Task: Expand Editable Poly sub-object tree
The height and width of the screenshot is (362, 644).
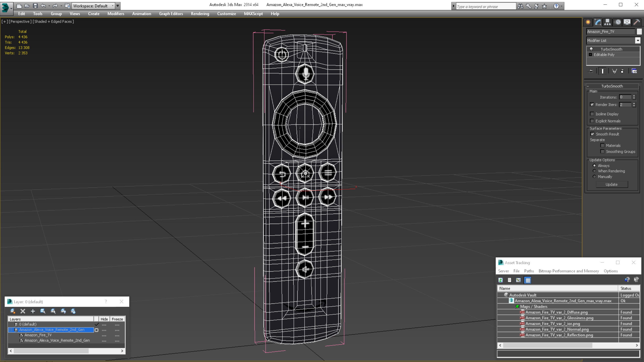Action: click(591, 55)
